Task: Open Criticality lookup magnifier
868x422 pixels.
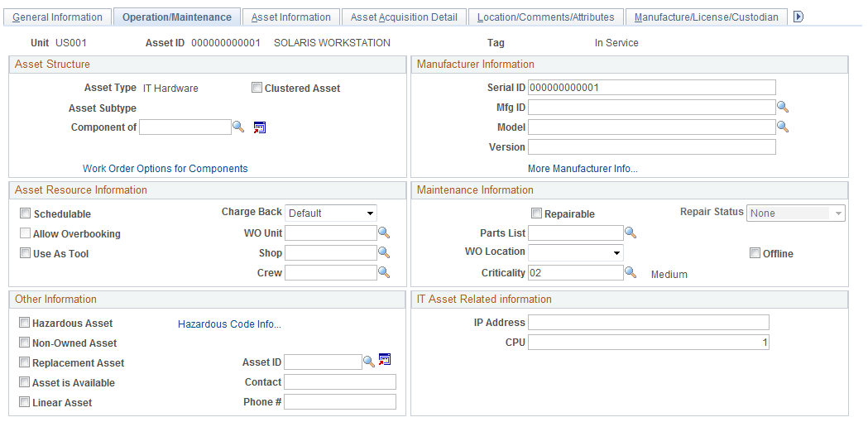Action: (x=631, y=272)
